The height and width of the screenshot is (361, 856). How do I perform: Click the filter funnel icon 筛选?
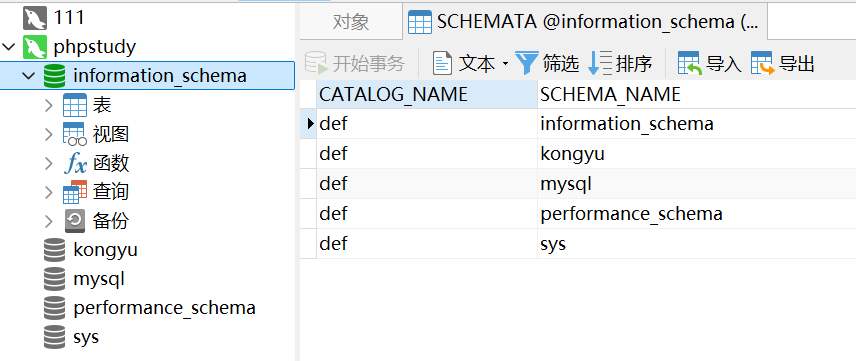coord(527,63)
